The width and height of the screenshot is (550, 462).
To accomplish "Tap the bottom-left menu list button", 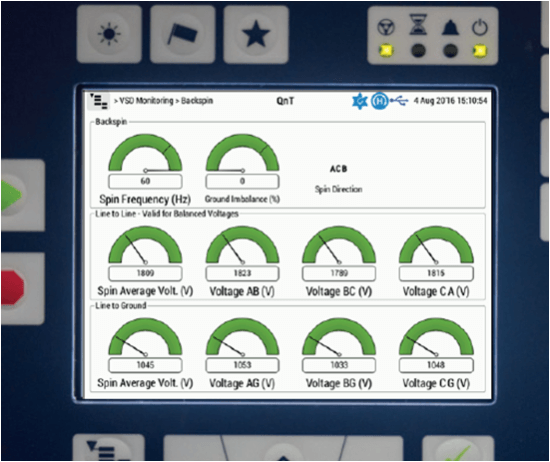I will 109,448.
